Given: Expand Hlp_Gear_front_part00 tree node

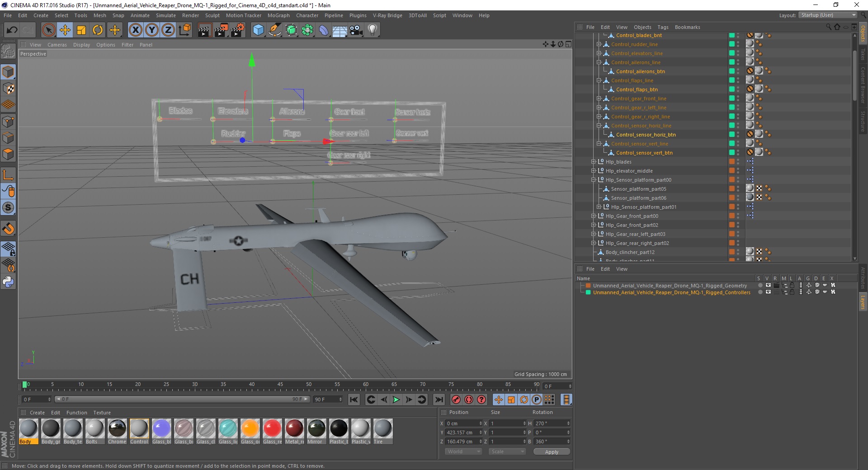Looking at the screenshot, I should pos(593,216).
